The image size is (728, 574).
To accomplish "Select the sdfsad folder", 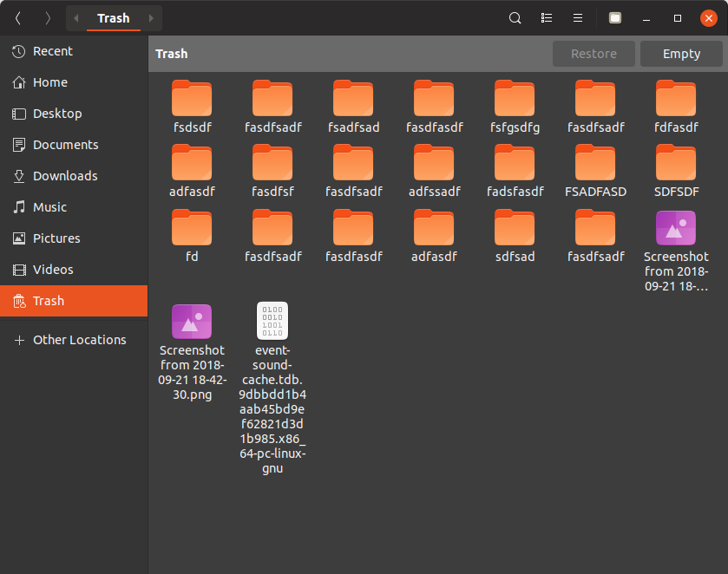I will click(515, 237).
